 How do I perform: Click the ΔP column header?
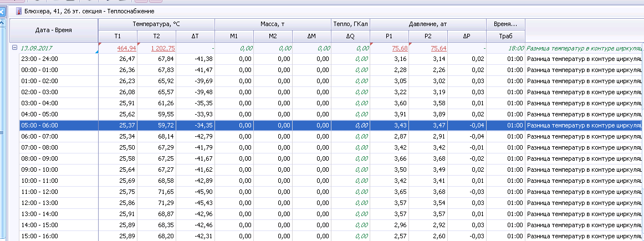(467, 37)
